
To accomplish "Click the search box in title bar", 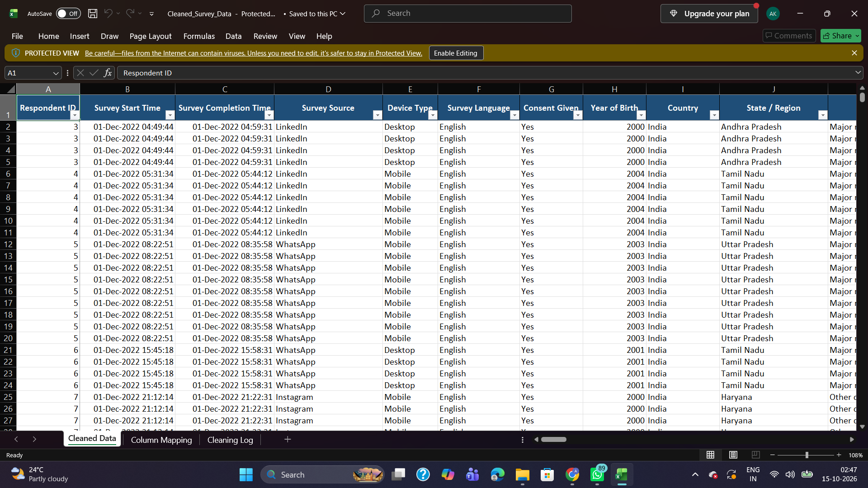I will [x=467, y=14].
